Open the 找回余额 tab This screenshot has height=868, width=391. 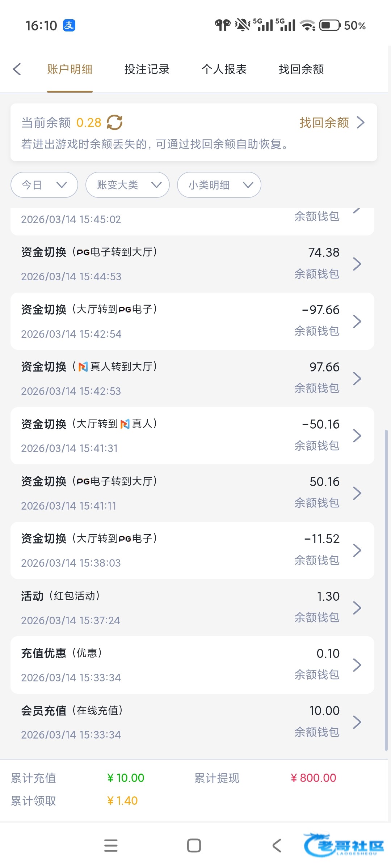pyautogui.click(x=301, y=69)
